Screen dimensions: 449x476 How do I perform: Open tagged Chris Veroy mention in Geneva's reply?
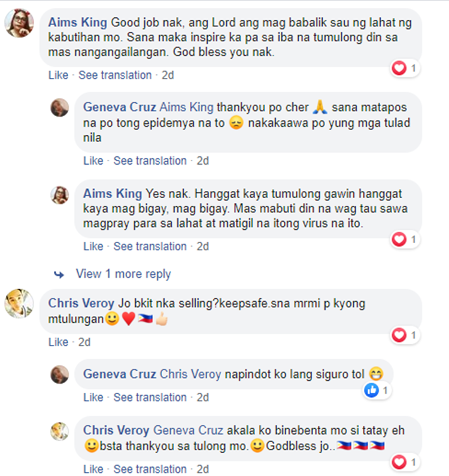coord(190,374)
